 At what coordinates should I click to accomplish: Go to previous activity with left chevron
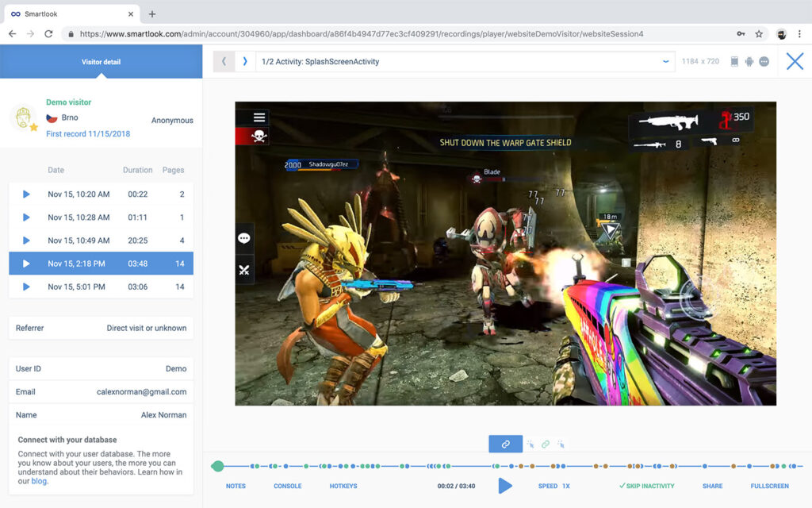click(x=224, y=61)
